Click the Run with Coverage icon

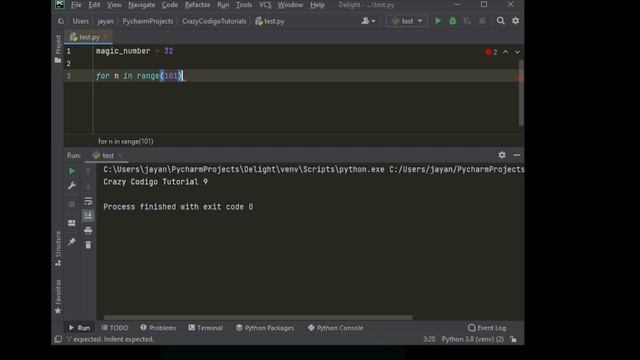tap(467, 21)
